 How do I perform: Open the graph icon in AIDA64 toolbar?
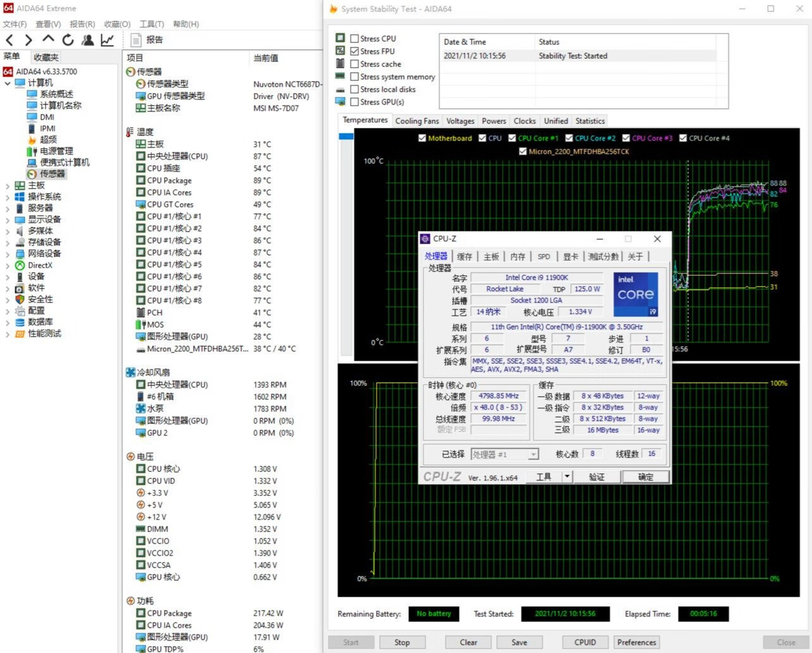108,40
